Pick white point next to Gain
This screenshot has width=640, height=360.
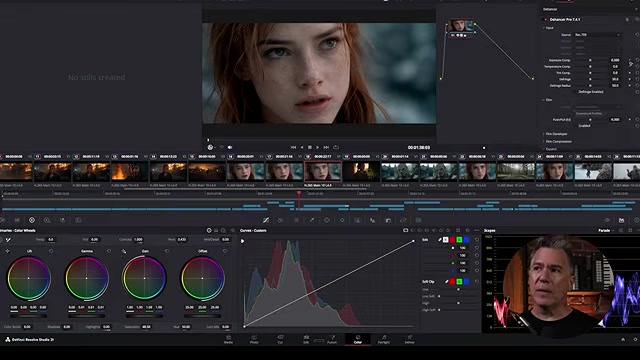(124, 251)
